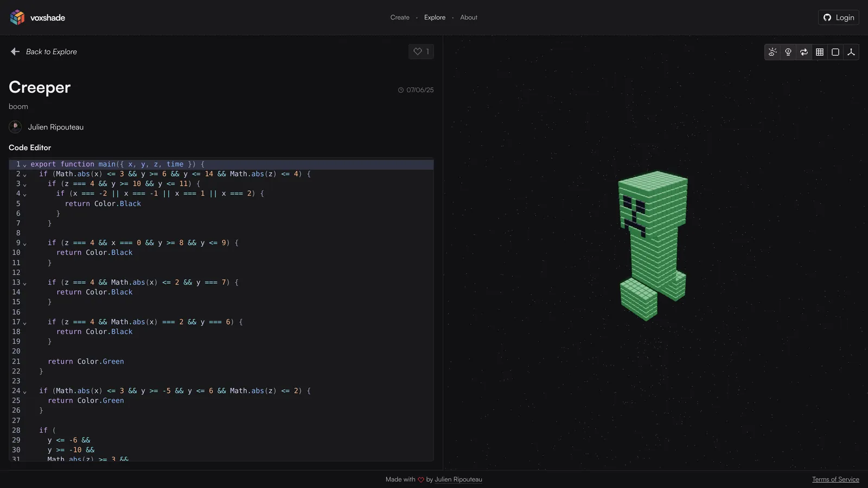This screenshot has height=488, width=868.
Task: Collapse the code fold arrow at line 3
Action: tap(25, 184)
